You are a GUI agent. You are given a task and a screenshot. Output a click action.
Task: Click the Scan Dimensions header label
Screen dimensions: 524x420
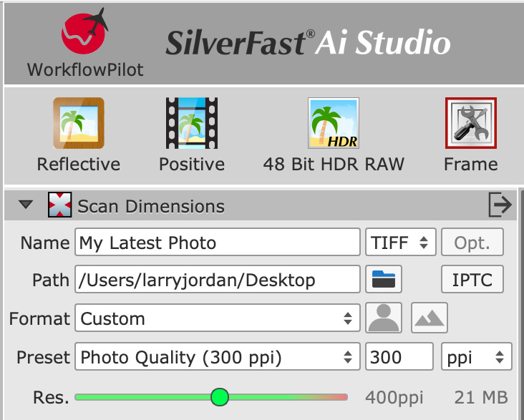click(151, 206)
